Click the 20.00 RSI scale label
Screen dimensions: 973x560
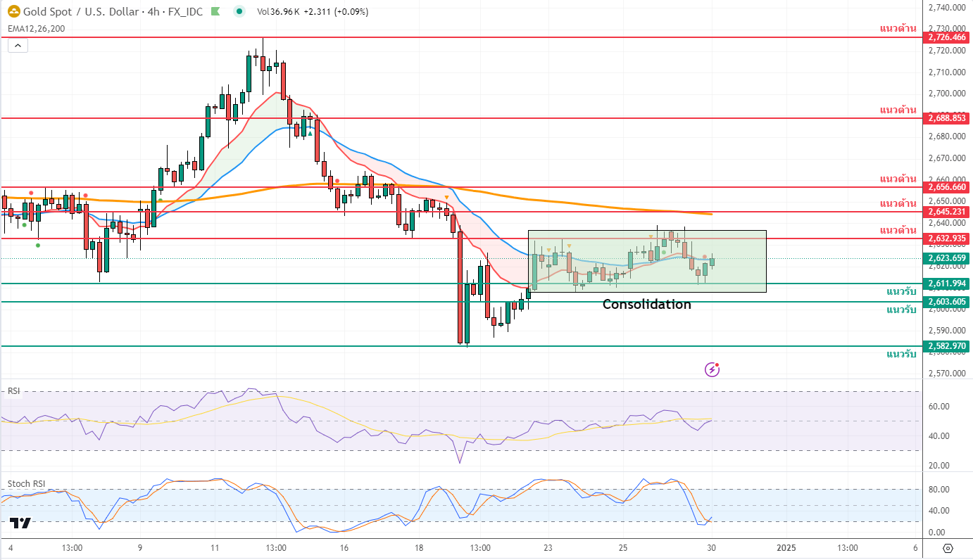[x=939, y=466]
